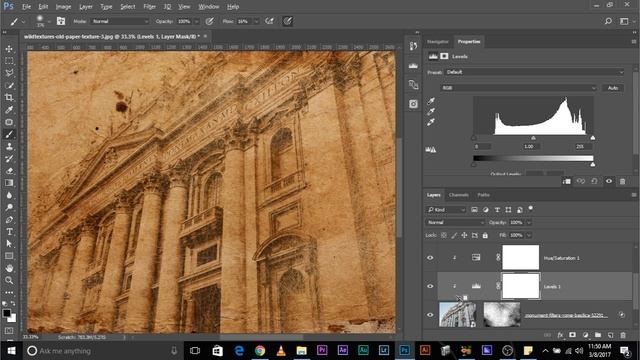Screen dimensions: 640x360
Task: Click the foreground color swatch
Action: 7,313
